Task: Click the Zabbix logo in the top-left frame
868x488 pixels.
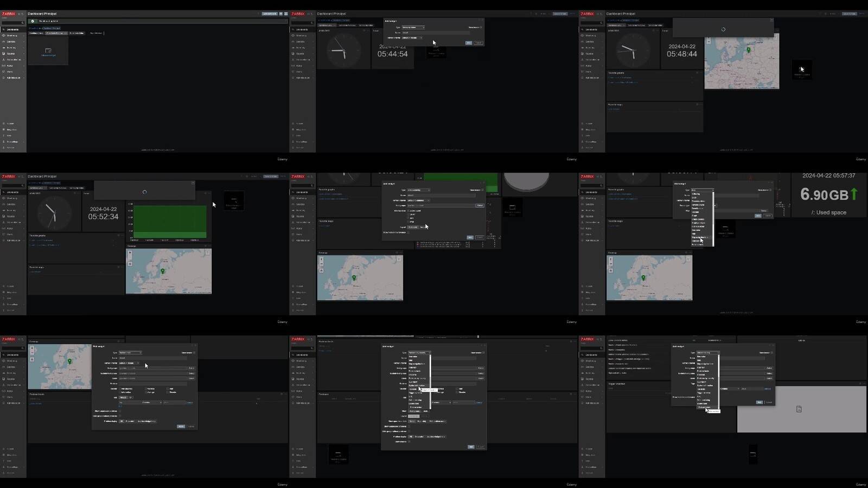Action: 9,14
